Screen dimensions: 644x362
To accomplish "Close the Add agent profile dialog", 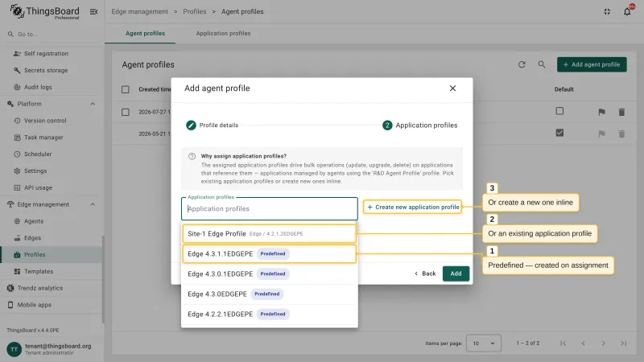I will pos(452,88).
